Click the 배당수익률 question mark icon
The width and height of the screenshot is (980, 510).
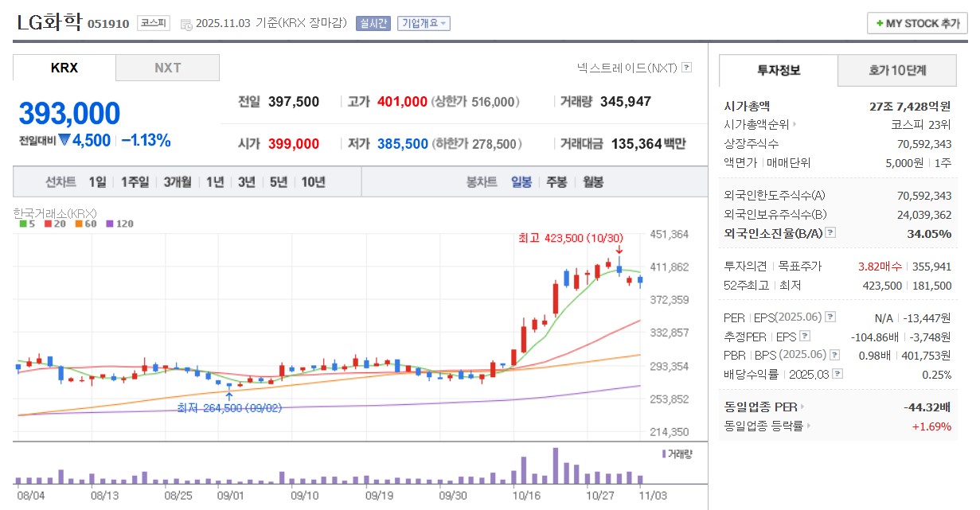pos(836,373)
